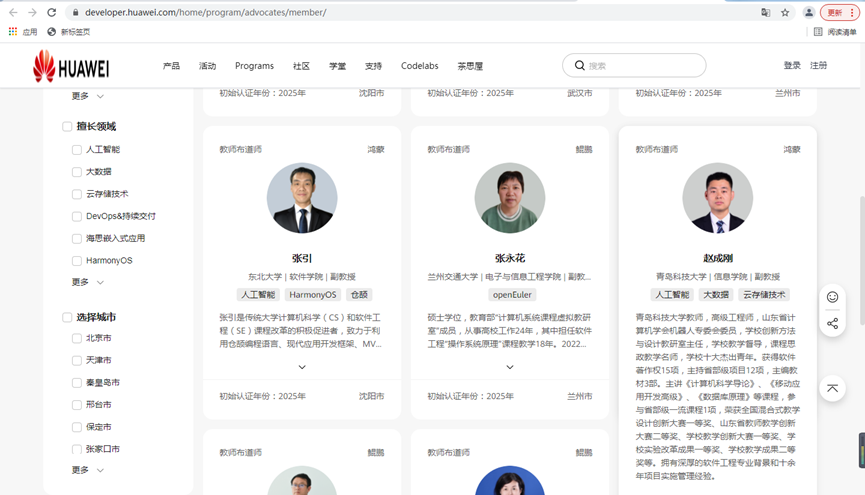Expand 张永花's description chevron
This screenshot has width=865, height=495.
click(510, 367)
